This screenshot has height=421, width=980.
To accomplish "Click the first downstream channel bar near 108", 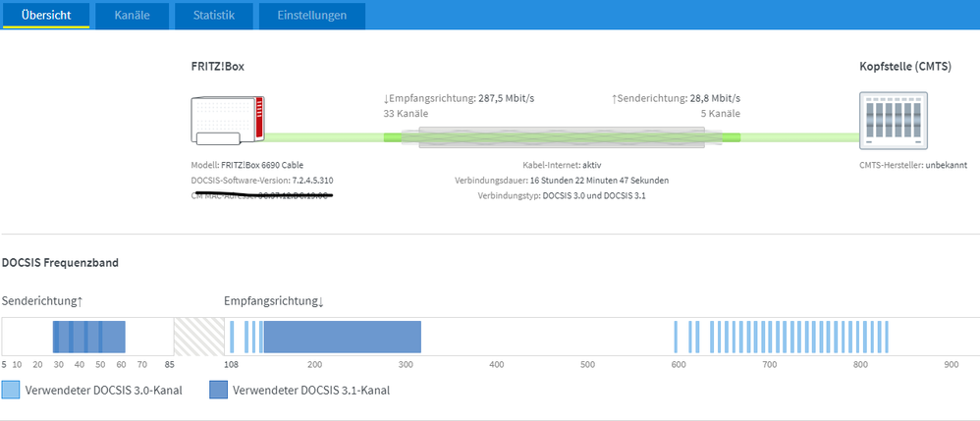I will point(232,337).
